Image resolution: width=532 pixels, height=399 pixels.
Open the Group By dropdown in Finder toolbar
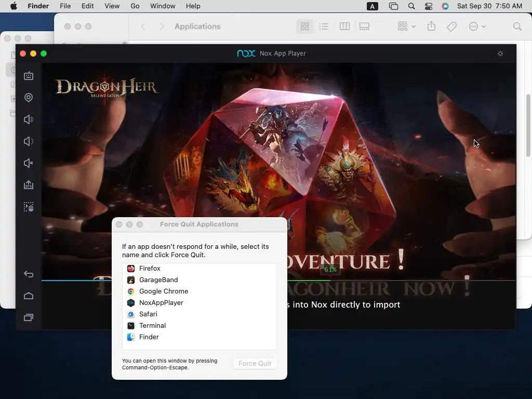[x=406, y=26]
